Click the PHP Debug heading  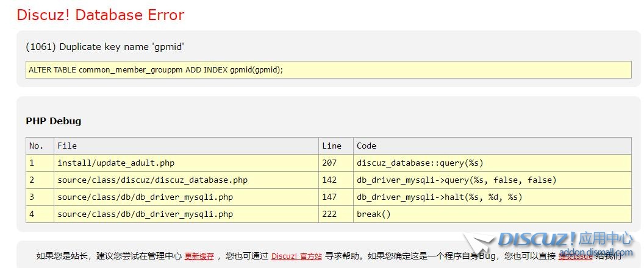pos(54,121)
